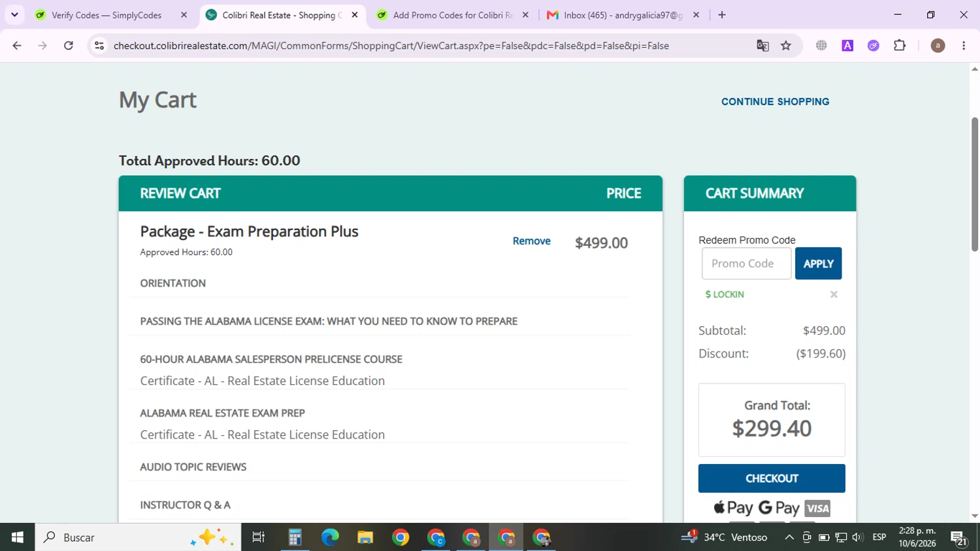Screen dimensions: 980x551
Task: Click the Apple Pay logo
Action: coord(733,508)
